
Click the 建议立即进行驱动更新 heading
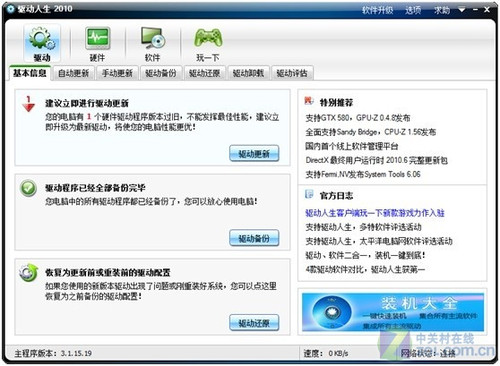coord(87,103)
